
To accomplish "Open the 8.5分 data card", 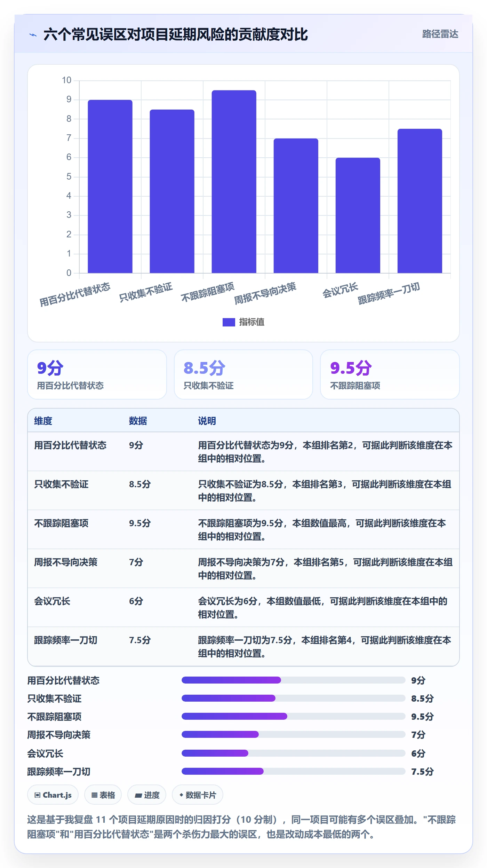I will [x=243, y=374].
